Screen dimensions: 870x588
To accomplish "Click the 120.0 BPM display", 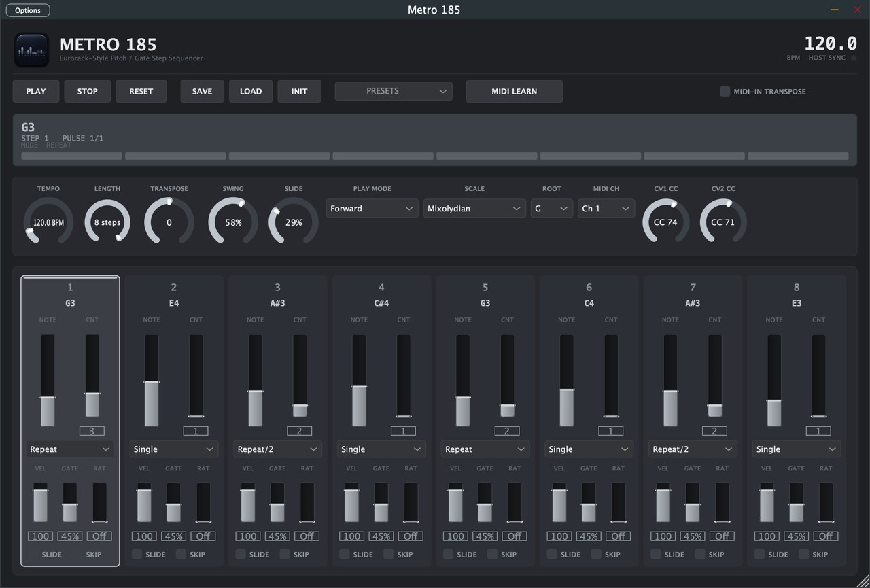I will click(831, 44).
